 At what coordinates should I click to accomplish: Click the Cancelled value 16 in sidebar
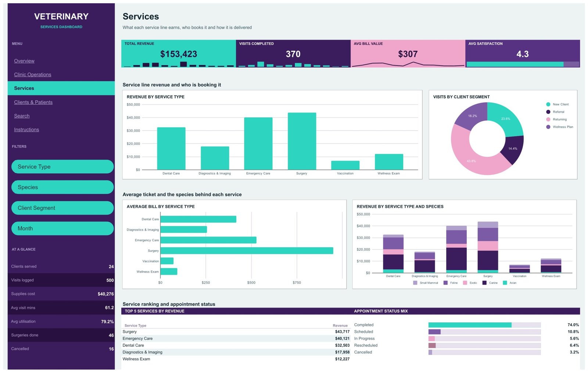click(x=111, y=349)
